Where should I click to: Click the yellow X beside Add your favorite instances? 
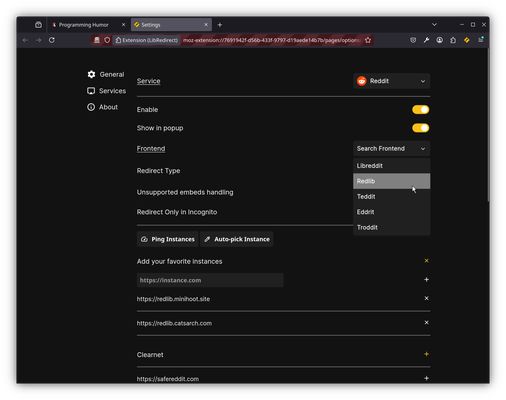pos(426,261)
